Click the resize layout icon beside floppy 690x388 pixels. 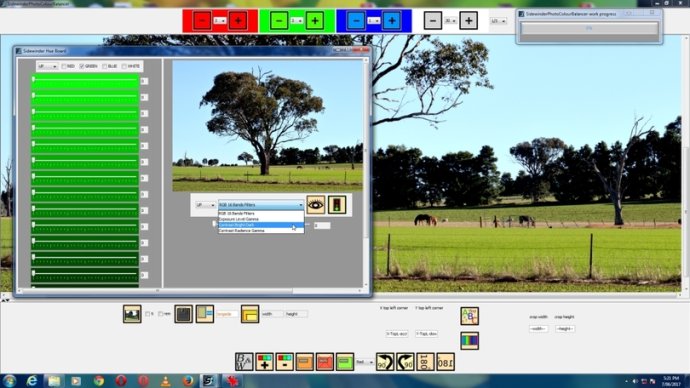click(205, 314)
